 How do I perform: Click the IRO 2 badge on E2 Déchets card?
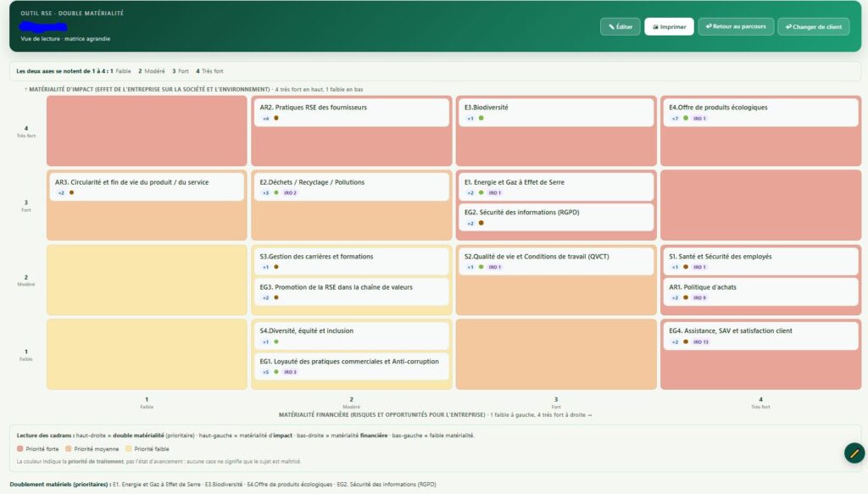click(290, 193)
